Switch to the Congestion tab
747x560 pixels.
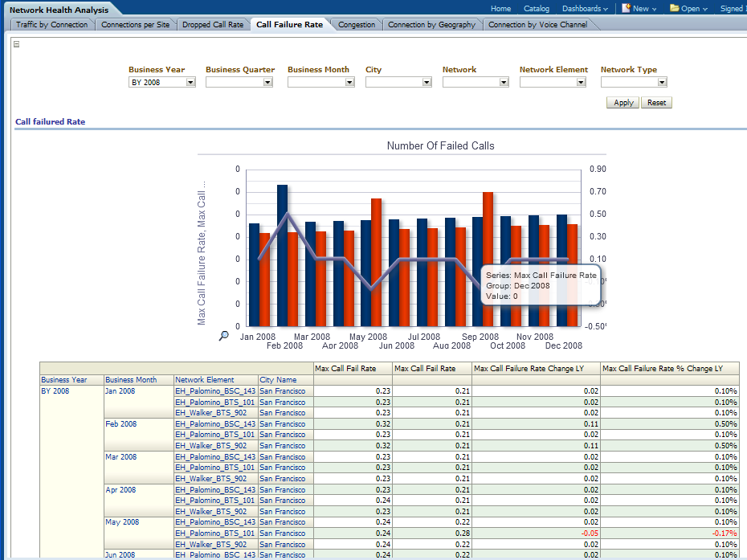point(357,25)
